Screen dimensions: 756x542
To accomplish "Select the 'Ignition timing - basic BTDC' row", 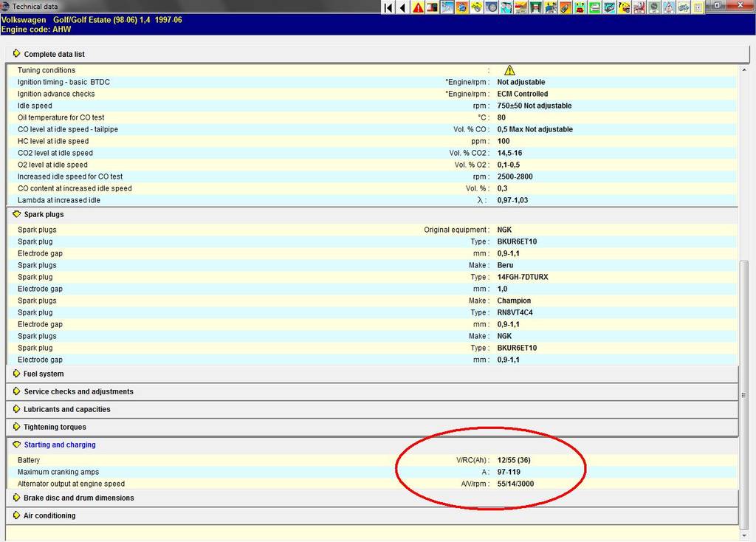I will point(372,82).
